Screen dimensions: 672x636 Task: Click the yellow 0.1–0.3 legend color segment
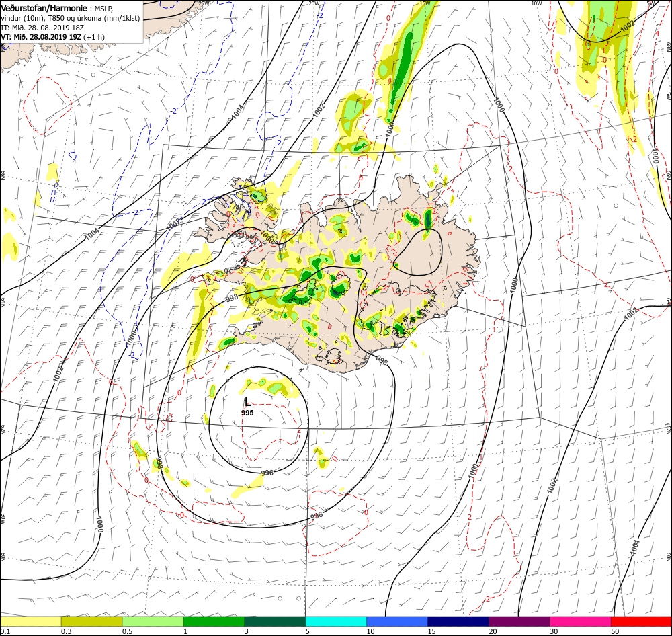tap(31, 621)
